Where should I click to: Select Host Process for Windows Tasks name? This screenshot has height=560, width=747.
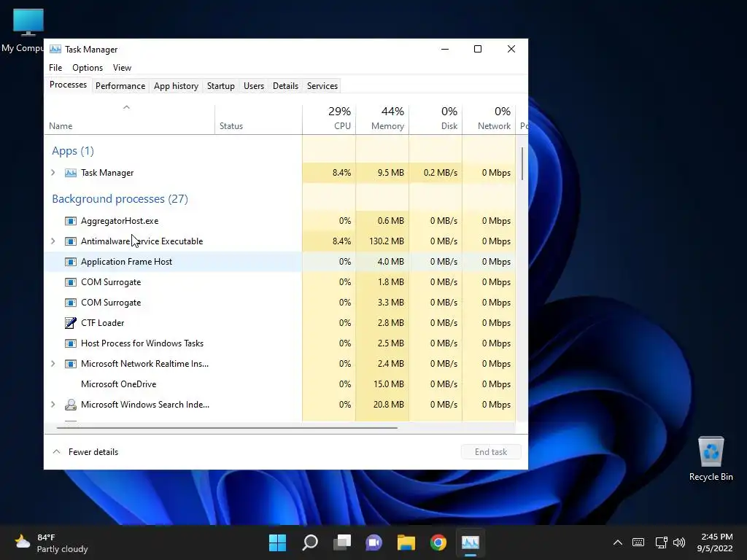point(142,343)
